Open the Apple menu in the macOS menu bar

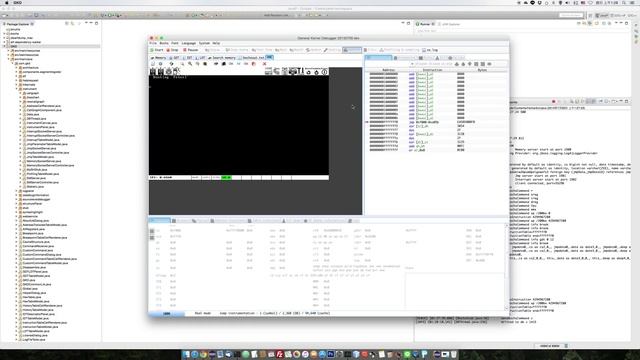point(7,2)
